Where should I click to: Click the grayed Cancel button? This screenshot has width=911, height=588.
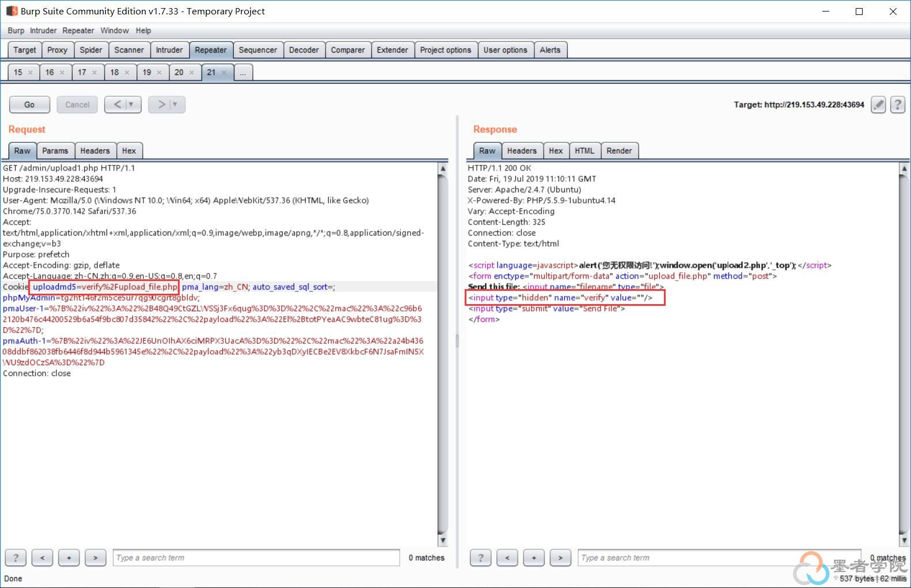77,105
